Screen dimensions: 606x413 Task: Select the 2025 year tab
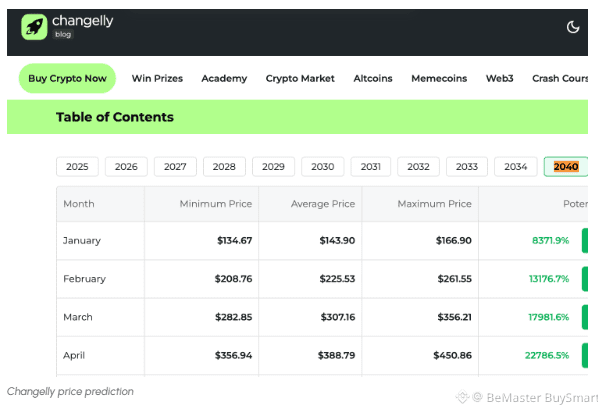point(77,167)
